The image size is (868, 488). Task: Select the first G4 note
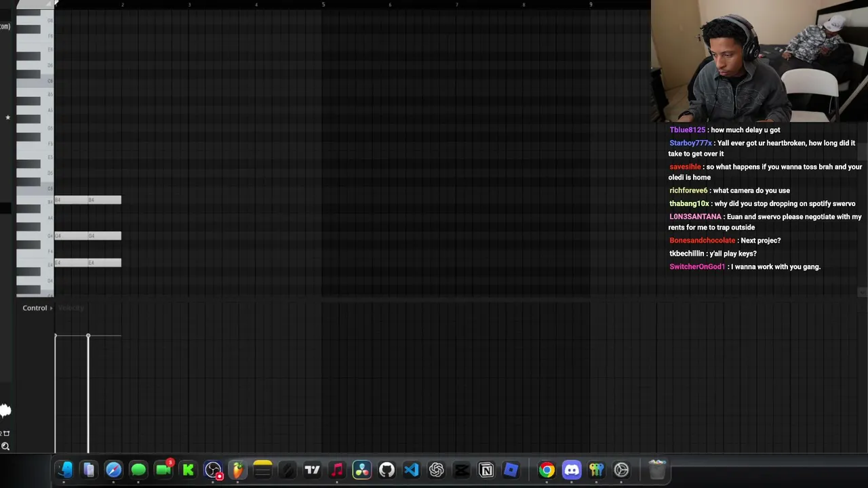pyautogui.click(x=71, y=235)
